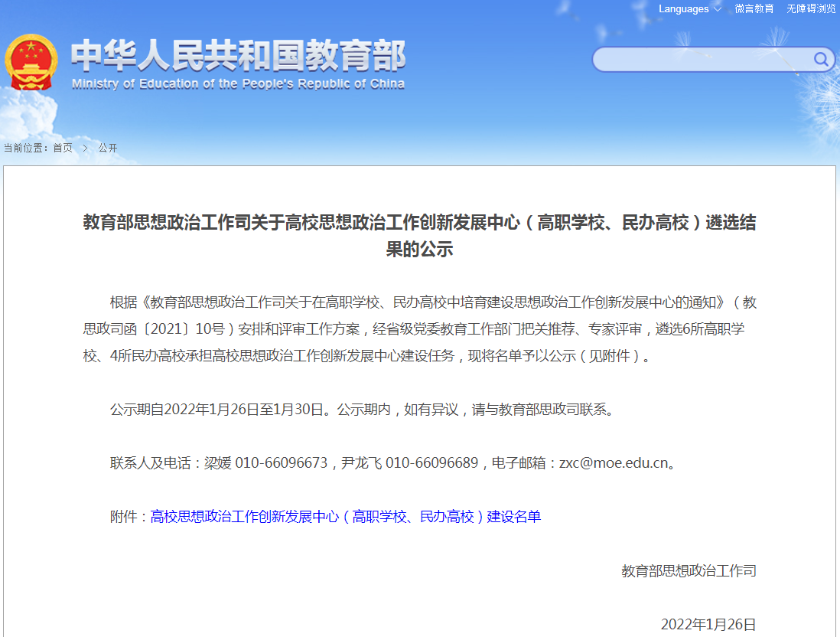This screenshot has height=637, width=840.
Task: Click the 教育部思想政治工作司 signature text
Action: (x=688, y=569)
